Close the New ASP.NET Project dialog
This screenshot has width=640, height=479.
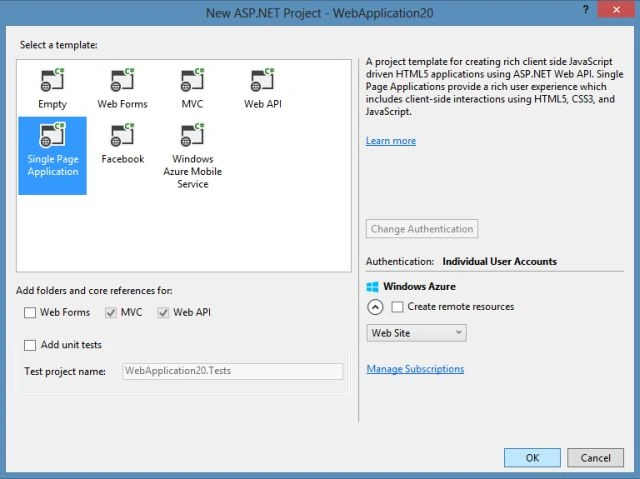tap(616, 9)
